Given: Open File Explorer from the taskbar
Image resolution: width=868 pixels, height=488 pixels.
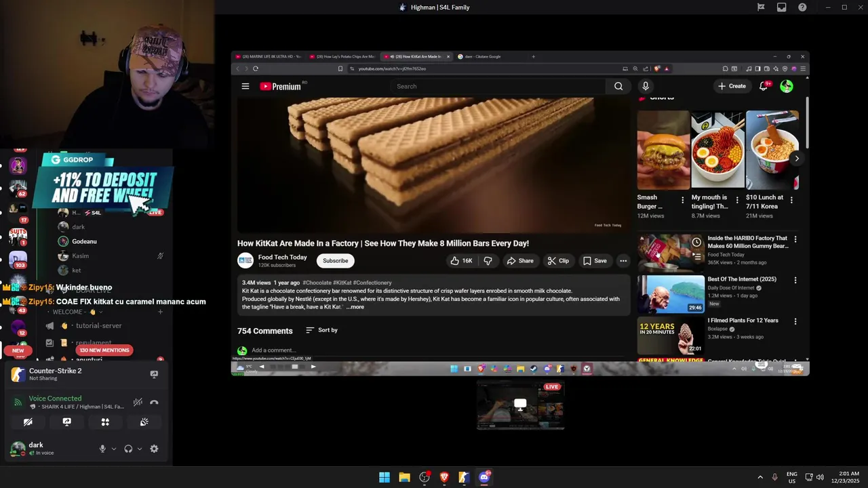Looking at the screenshot, I should pos(405,477).
